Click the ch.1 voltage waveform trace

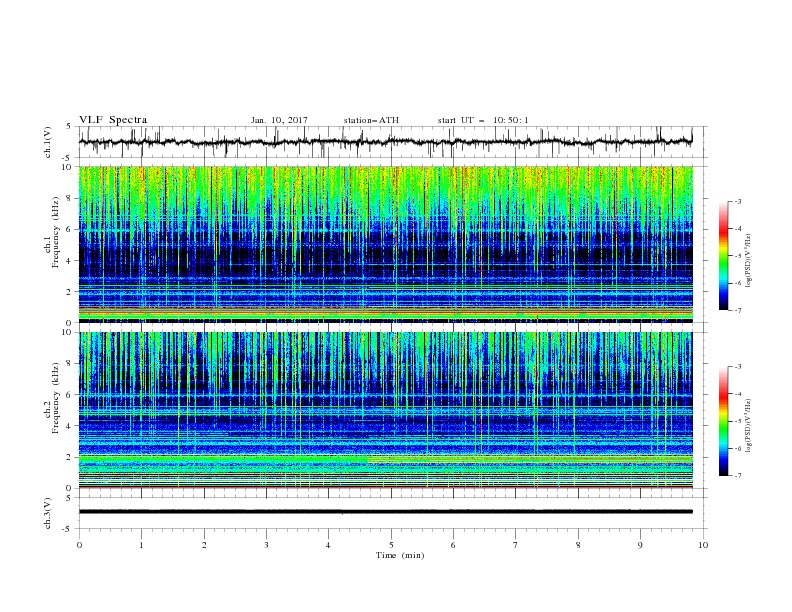pyautogui.click(x=386, y=142)
